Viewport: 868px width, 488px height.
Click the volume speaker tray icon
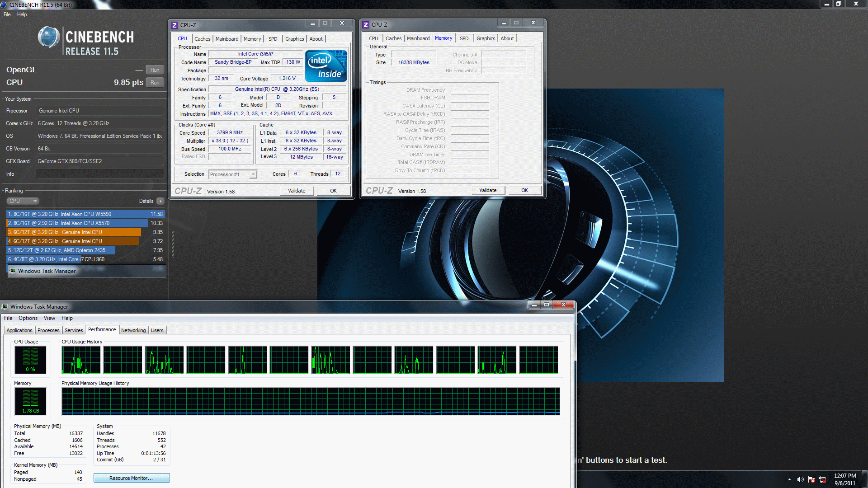(x=800, y=479)
